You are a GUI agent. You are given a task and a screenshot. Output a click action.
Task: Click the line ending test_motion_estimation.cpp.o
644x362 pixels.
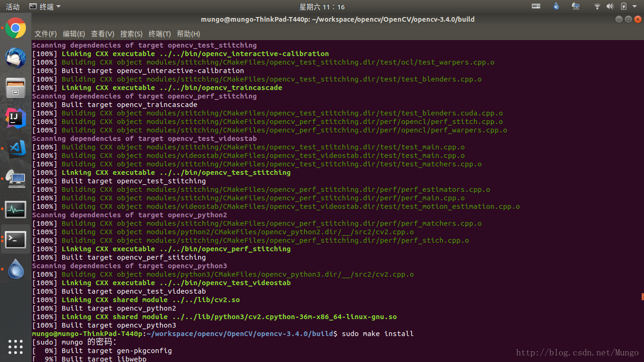276,206
